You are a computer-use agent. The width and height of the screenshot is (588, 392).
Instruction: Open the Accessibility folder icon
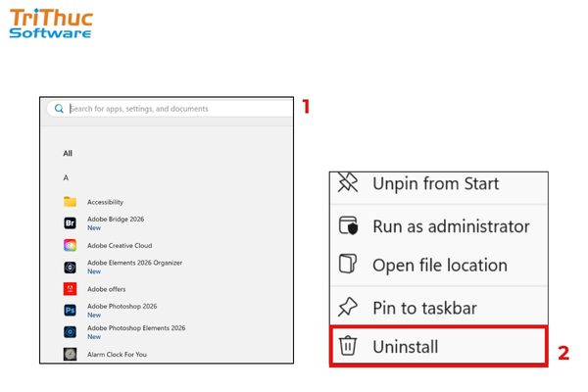point(71,202)
